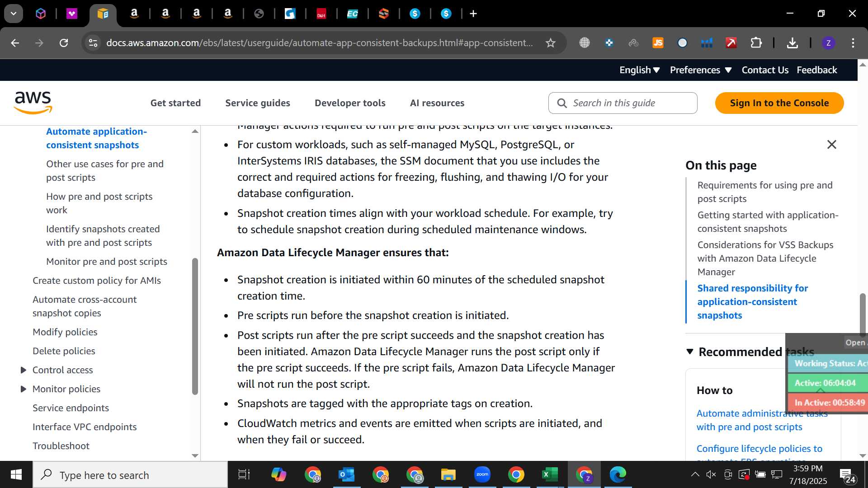868x488 pixels.
Task: Click the sidebar vertical scrollbar thumb
Action: [x=195, y=326]
